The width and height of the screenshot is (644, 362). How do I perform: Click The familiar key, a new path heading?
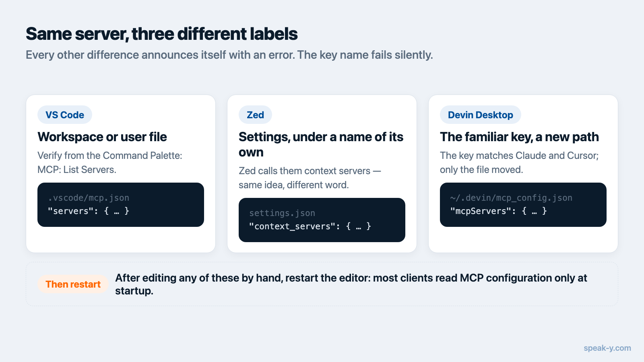tap(519, 137)
